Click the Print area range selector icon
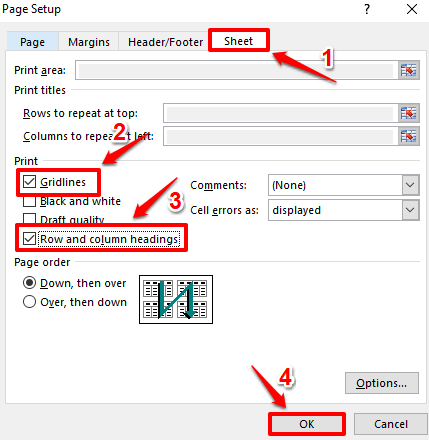429x440 pixels. [x=408, y=70]
